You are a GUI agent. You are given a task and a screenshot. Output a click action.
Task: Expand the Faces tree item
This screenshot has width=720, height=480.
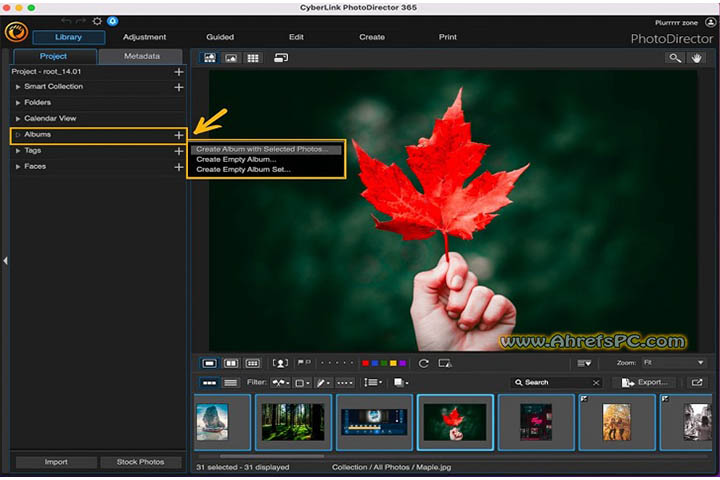[18, 167]
